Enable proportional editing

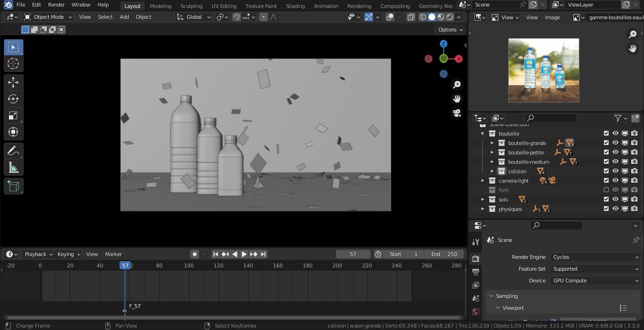point(263,17)
